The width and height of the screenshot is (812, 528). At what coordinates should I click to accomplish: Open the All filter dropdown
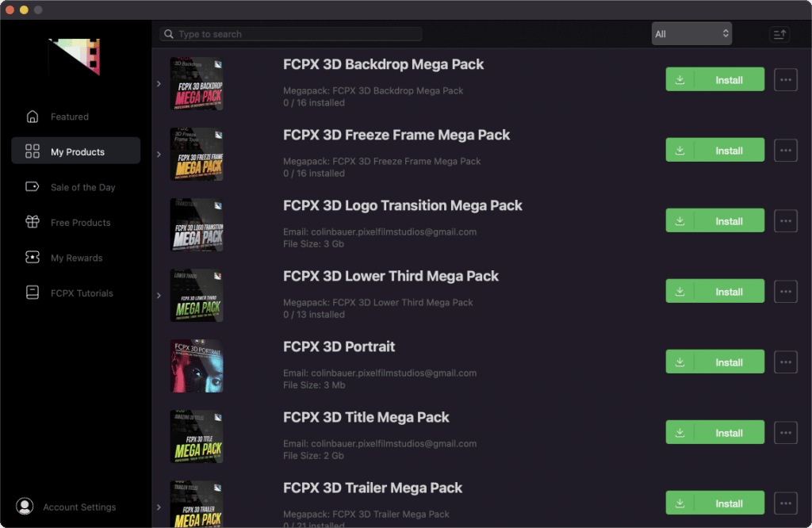tap(691, 33)
